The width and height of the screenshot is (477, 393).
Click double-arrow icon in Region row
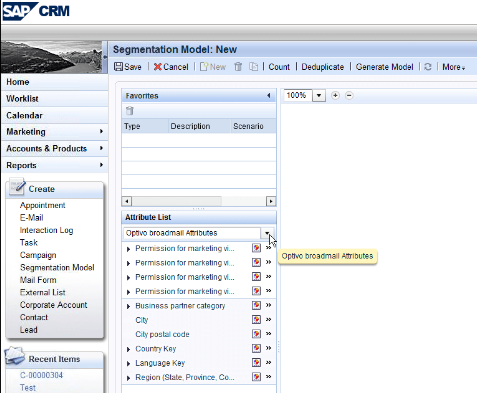point(268,377)
